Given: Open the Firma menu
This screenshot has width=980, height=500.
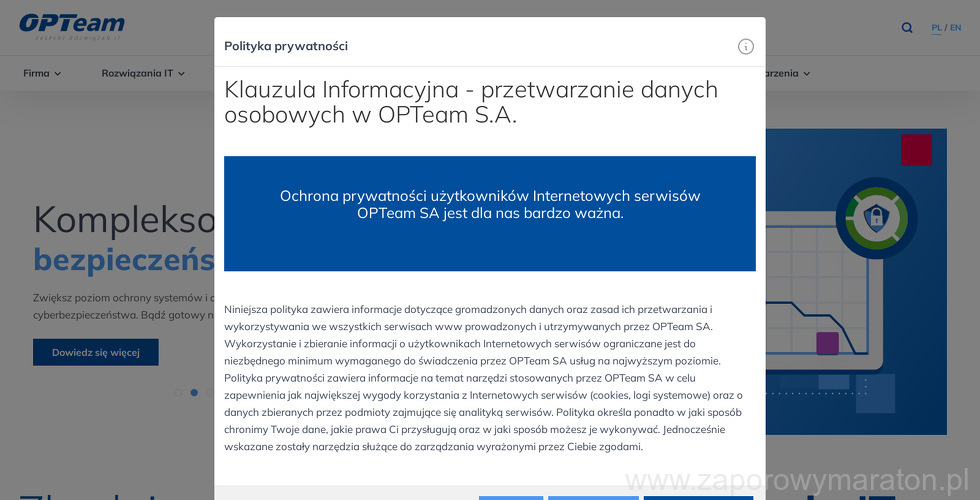Looking at the screenshot, I should point(42,73).
